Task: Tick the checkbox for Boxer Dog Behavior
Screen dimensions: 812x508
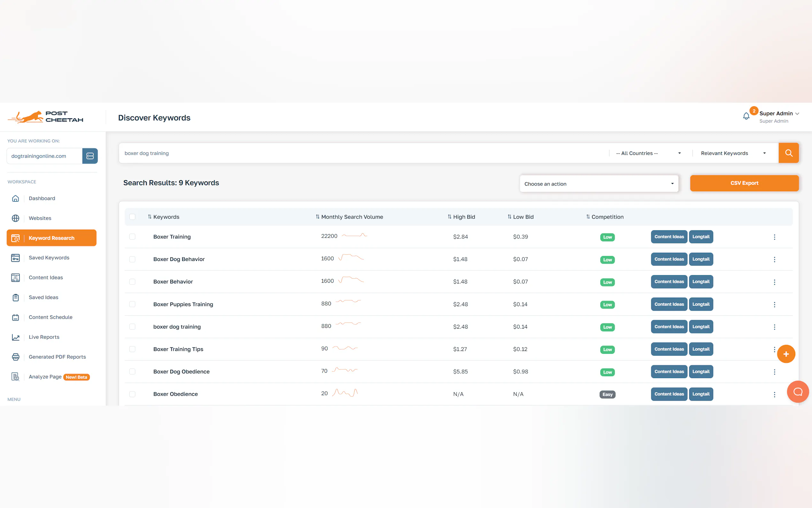Action: tap(132, 259)
